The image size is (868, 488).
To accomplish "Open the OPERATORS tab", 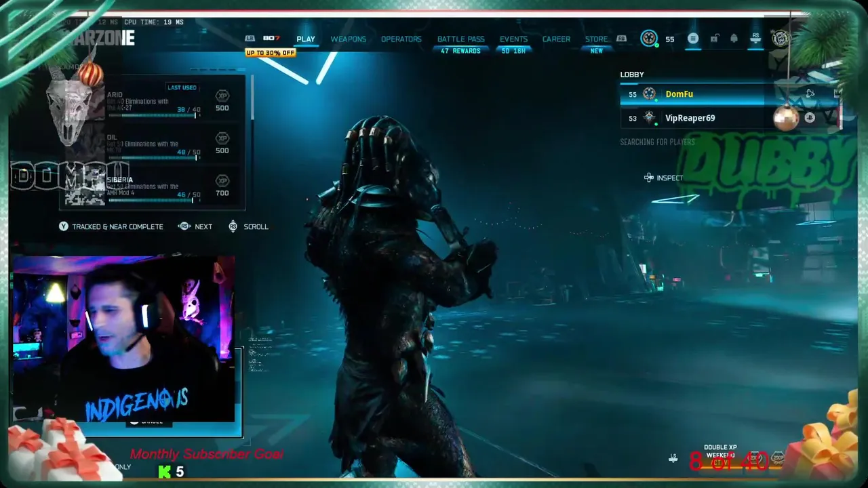I will (x=401, y=39).
